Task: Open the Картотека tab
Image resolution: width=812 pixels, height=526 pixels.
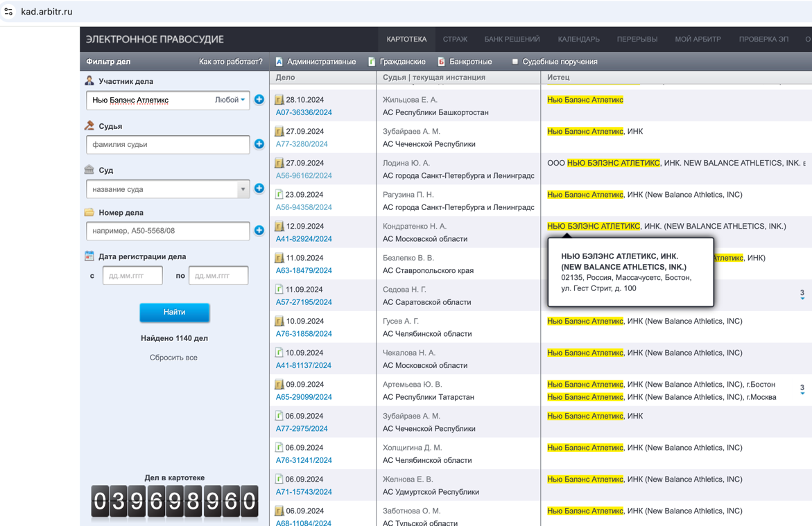Action: pos(406,40)
